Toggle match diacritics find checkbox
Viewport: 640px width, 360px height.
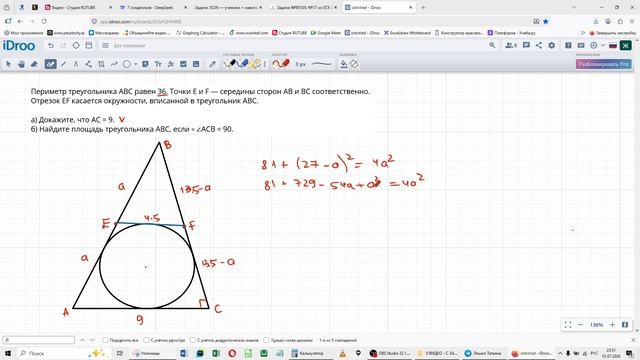pyautogui.click(x=192, y=340)
